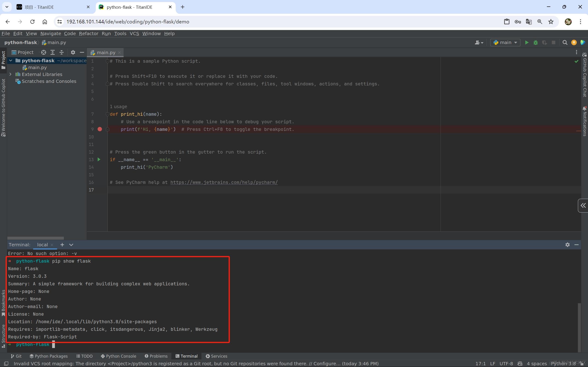
Task: Toggle the Project tool window side tab
Action: pyautogui.click(x=3, y=59)
